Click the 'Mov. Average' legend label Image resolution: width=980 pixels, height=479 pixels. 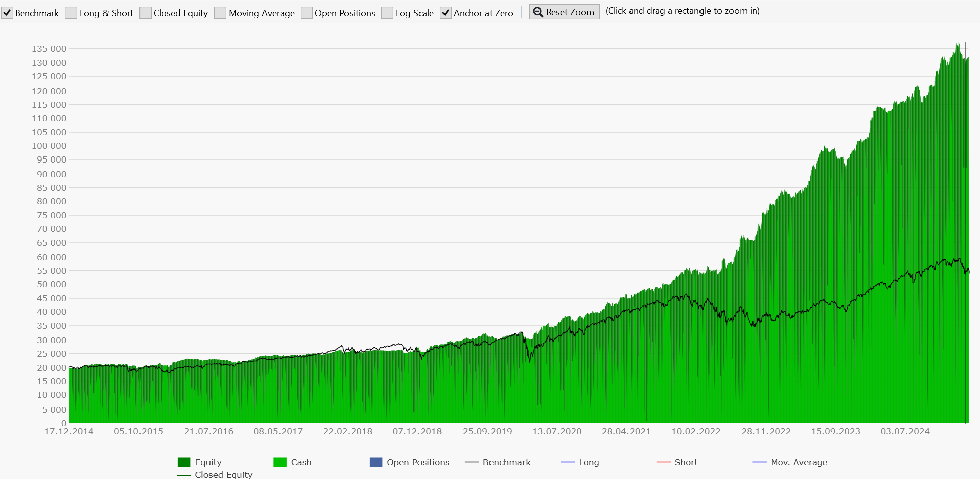pyautogui.click(x=799, y=462)
